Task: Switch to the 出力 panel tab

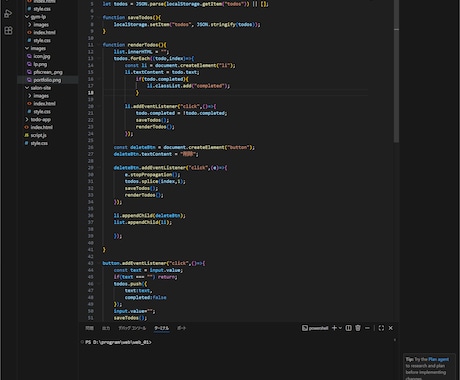Action: point(106,328)
